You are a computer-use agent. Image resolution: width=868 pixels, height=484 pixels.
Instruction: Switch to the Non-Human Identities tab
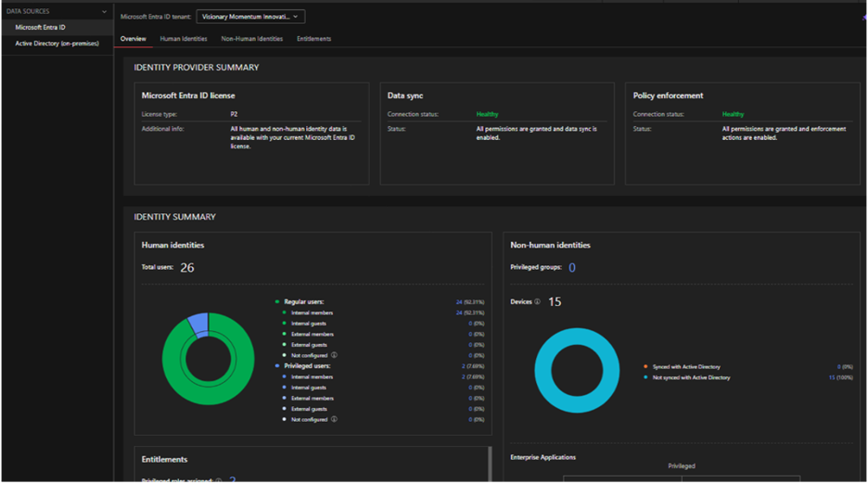(251, 39)
